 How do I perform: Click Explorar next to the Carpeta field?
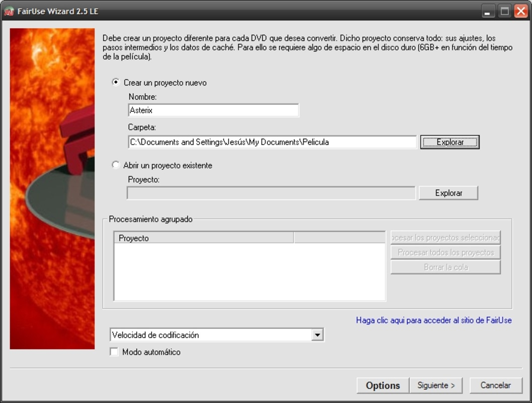point(449,142)
